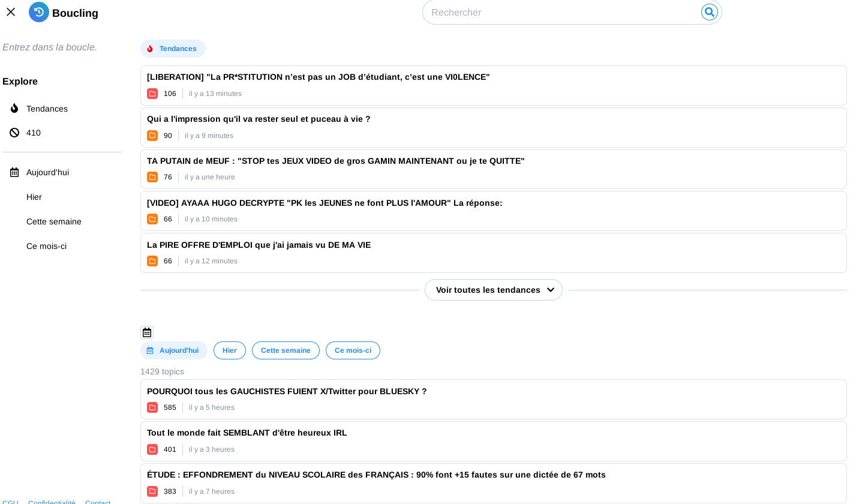Click the calendar icon beside Aujourd'hui in sidebar
The image size is (868, 504).
click(14, 172)
